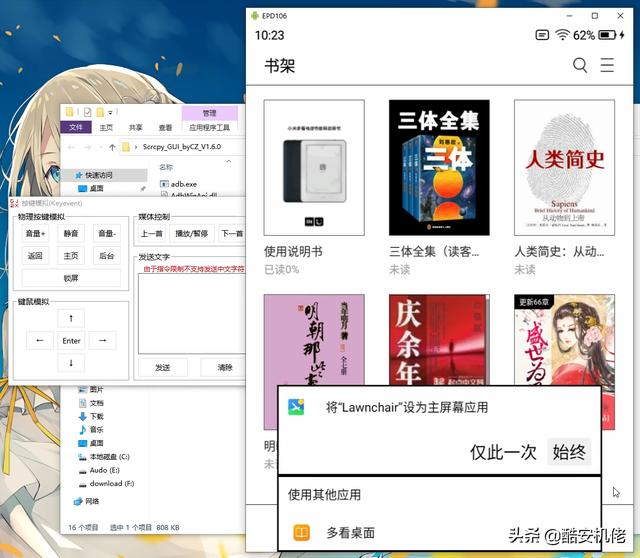Click the EPD106 Android window icon
The image size is (640, 558).
pyautogui.click(x=255, y=16)
